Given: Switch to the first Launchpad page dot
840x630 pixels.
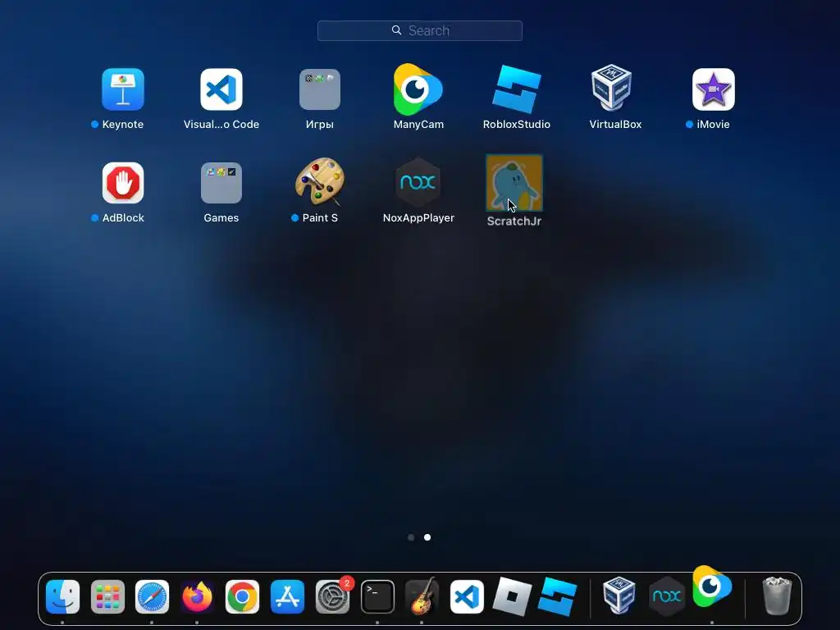Looking at the screenshot, I should click(411, 537).
